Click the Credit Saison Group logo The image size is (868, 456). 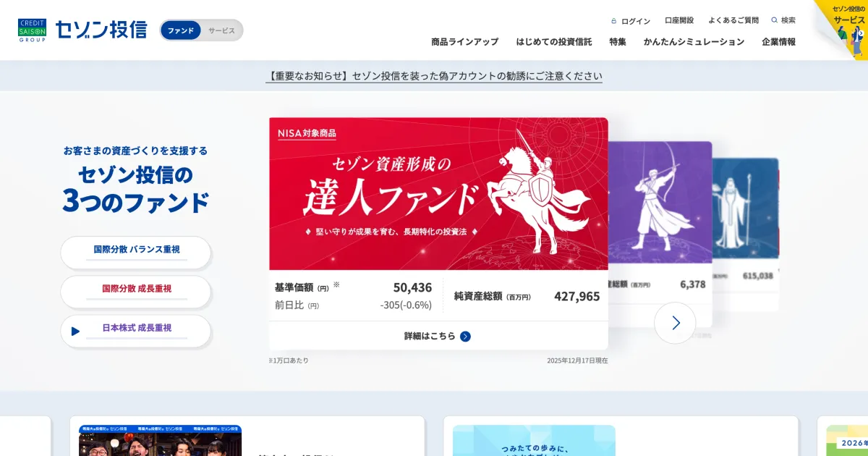32,30
